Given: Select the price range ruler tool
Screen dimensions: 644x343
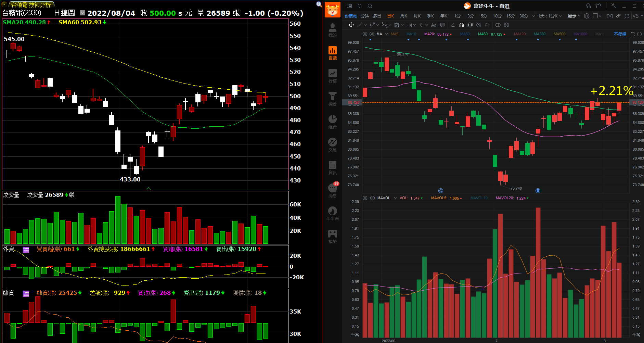Looking at the screenshot, I should click(409, 25).
